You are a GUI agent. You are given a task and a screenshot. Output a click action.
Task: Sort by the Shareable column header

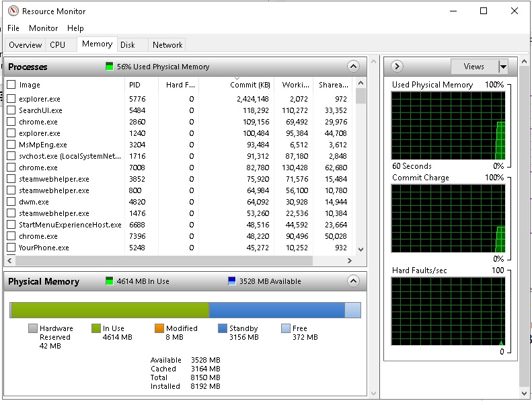[x=333, y=85]
